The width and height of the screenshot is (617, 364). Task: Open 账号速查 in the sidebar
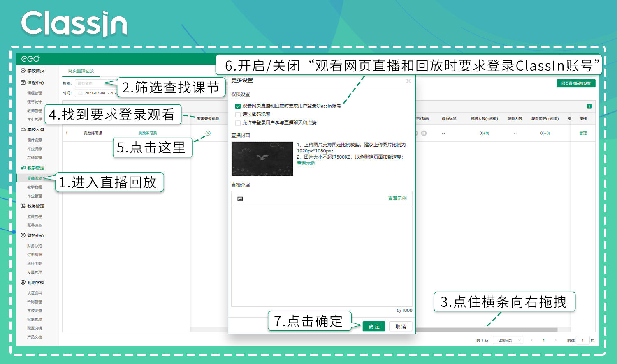click(x=35, y=226)
